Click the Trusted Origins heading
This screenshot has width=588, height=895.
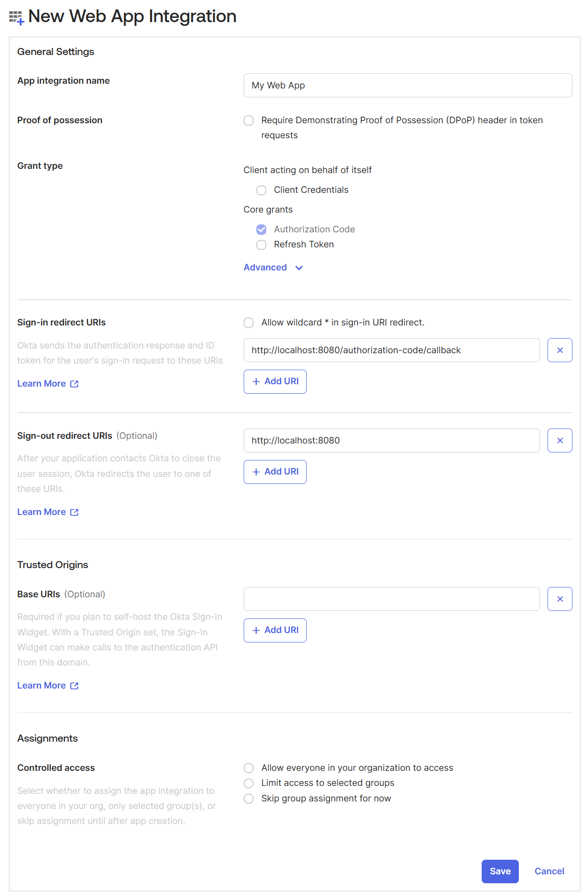pyautogui.click(x=53, y=565)
